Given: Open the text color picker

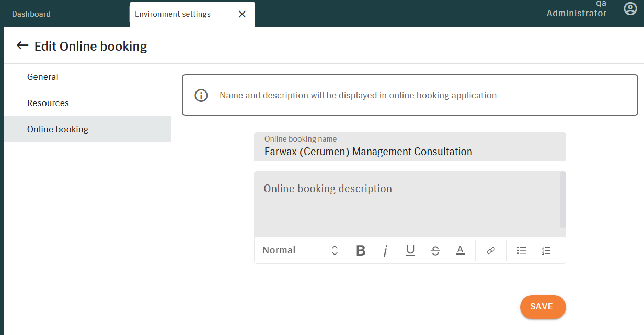Looking at the screenshot, I should (x=460, y=251).
